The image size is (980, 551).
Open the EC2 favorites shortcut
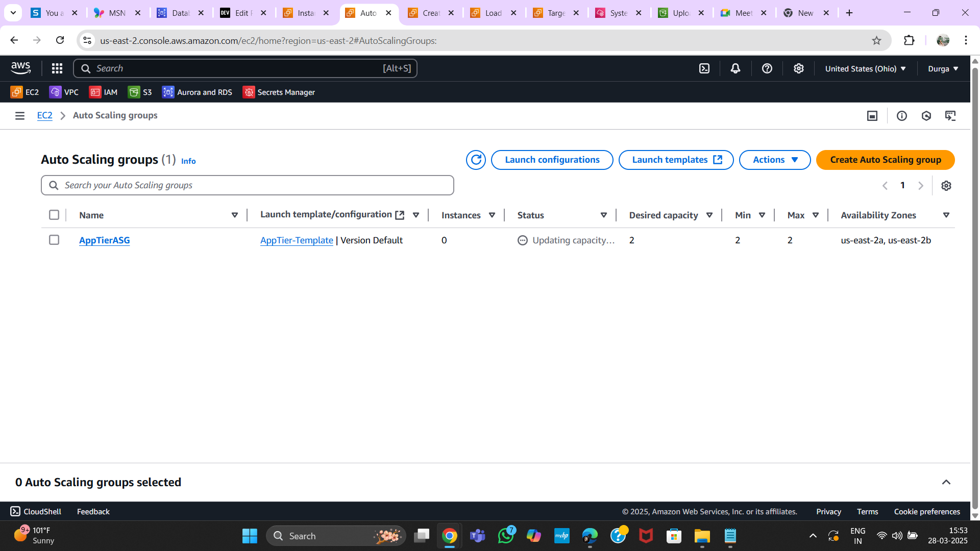click(24, 92)
